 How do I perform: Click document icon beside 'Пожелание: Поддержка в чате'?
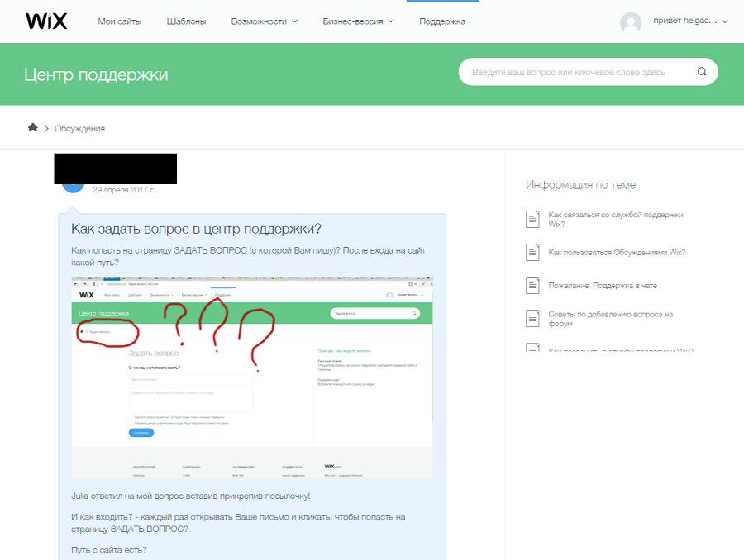pos(532,285)
